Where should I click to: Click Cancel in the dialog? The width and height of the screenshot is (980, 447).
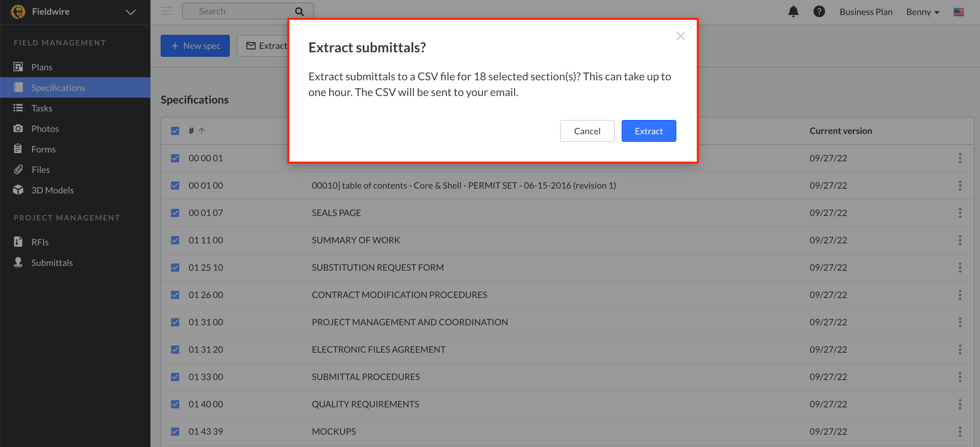tap(587, 131)
